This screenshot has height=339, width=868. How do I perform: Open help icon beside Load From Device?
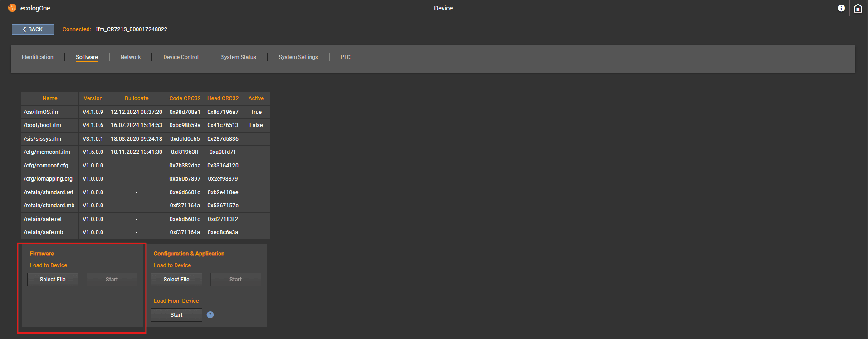click(x=210, y=315)
